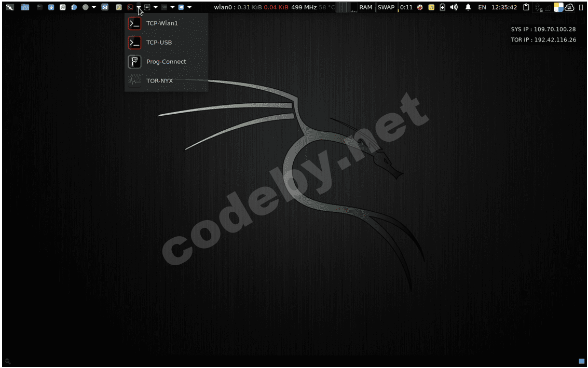Click the TOR IP 192.42.116.26 readout
The width and height of the screenshot is (588, 368).
pos(543,40)
